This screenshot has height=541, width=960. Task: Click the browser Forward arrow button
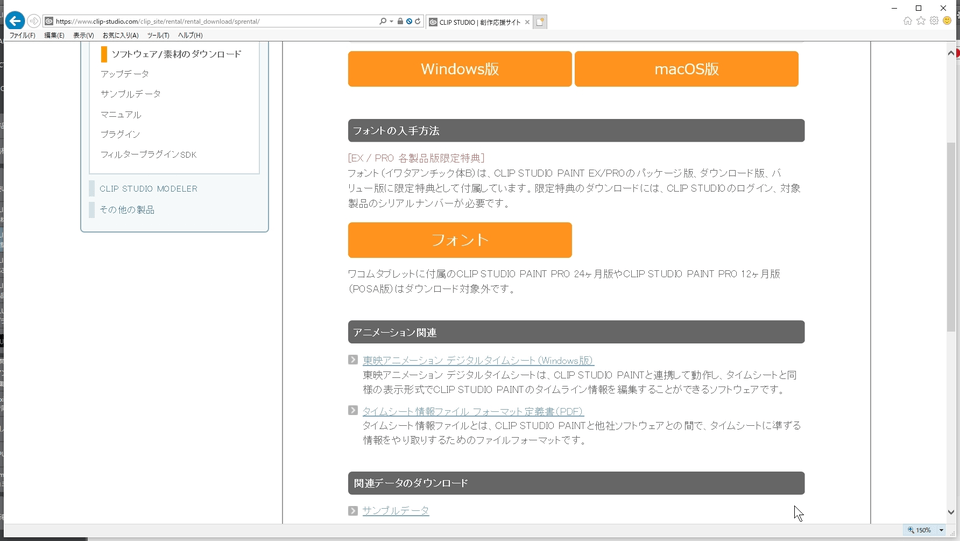34,21
